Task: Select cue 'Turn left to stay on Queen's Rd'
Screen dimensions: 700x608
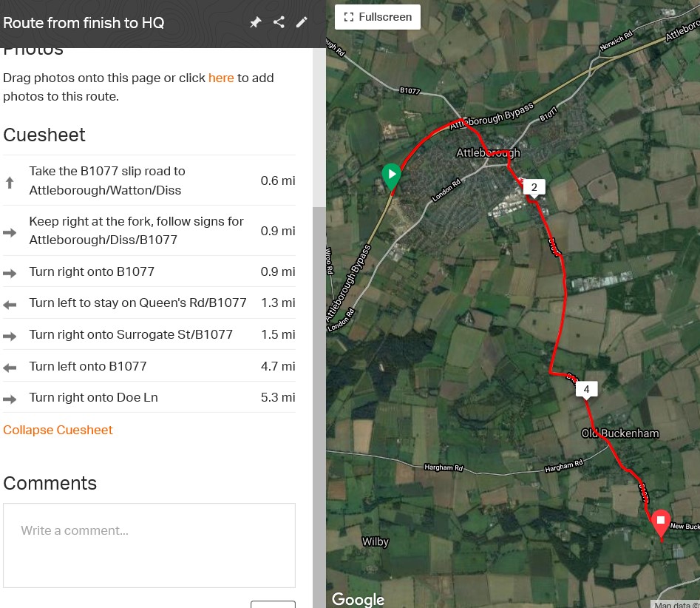Action: [149, 303]
